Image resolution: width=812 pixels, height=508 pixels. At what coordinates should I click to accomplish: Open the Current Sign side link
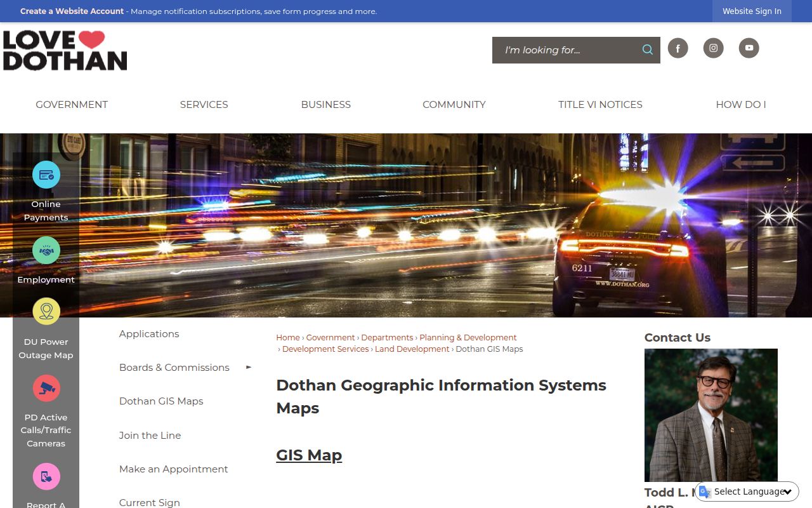[150, 502]
